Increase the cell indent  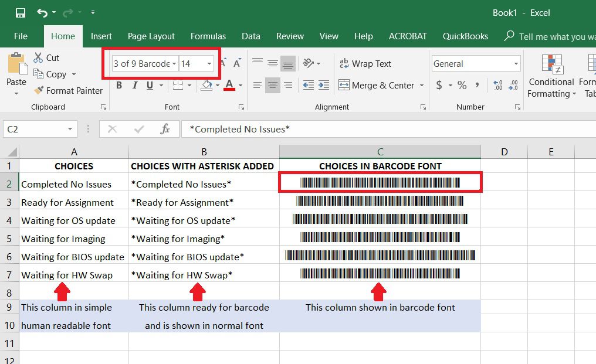324,85
